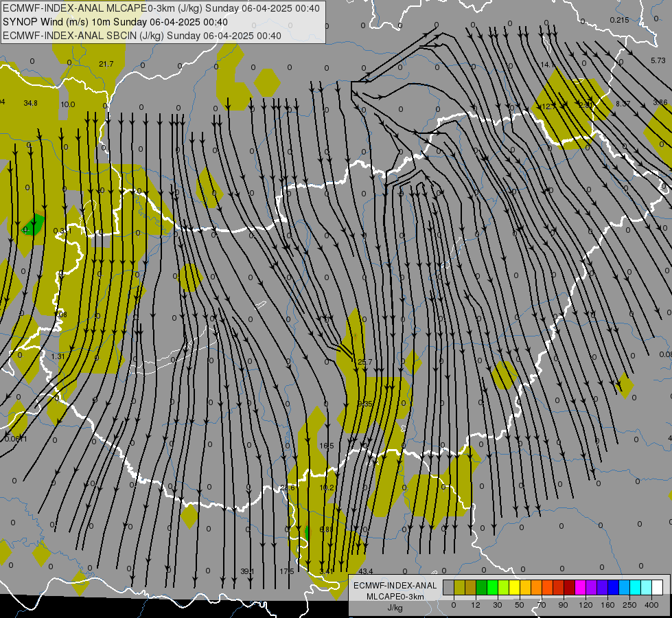Click the 21.7 data value on map

click(106, 64)
